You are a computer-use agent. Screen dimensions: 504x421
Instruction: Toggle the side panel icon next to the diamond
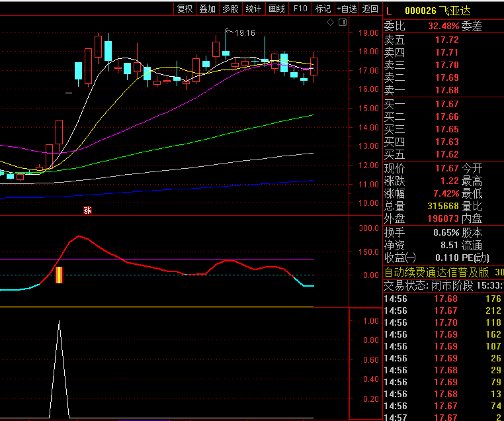click(342, 23)
